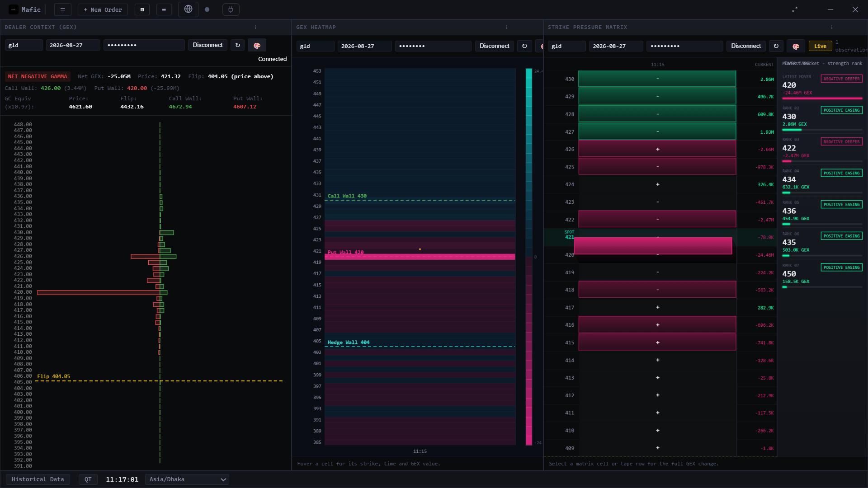
Task: Click the status dot indicator in top toolbar
Action: (x=207, y=9)
